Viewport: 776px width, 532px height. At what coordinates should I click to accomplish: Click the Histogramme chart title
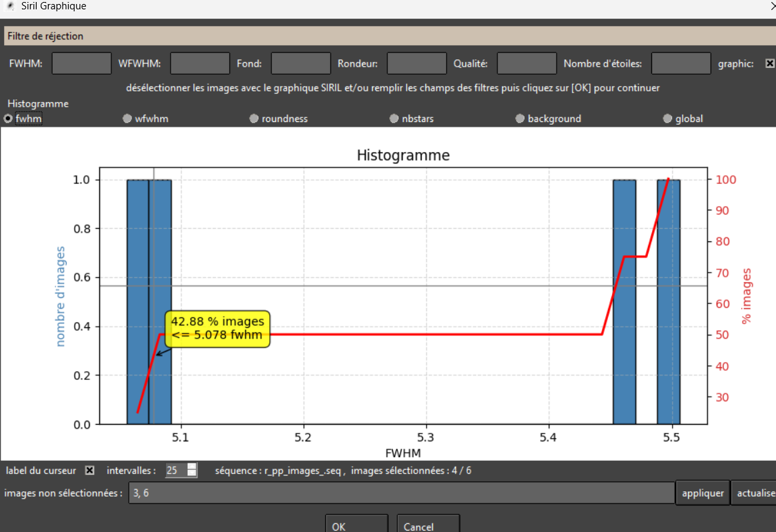[x=403, y=155]
